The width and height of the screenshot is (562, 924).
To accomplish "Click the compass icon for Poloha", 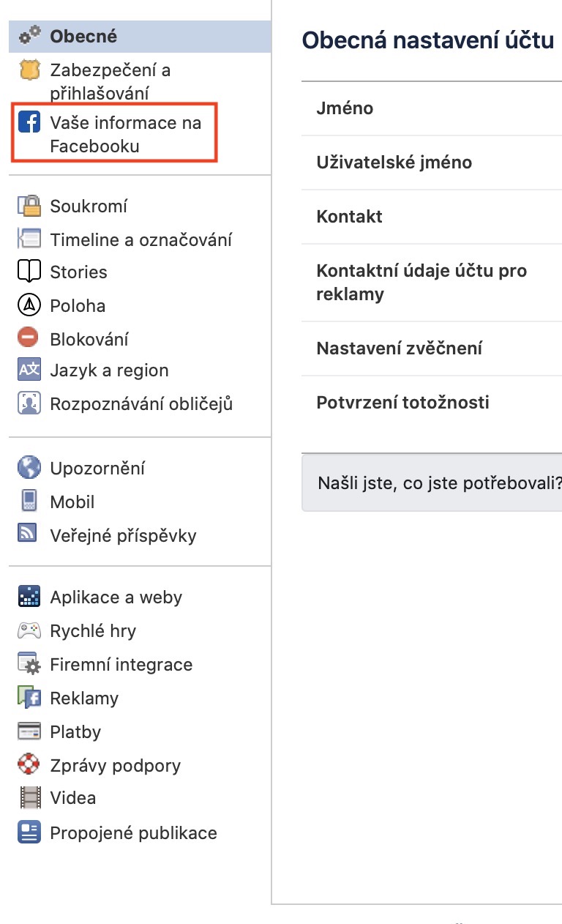I will point(29,305).
